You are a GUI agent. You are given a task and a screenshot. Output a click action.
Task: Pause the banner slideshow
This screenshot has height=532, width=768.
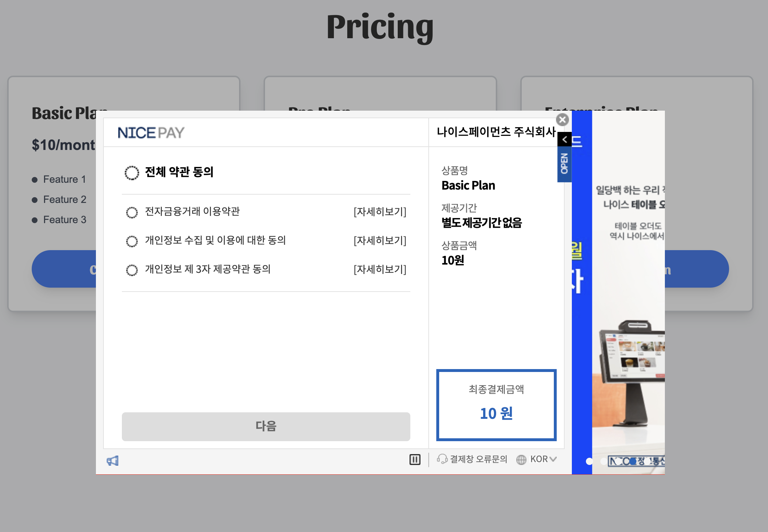415,459
